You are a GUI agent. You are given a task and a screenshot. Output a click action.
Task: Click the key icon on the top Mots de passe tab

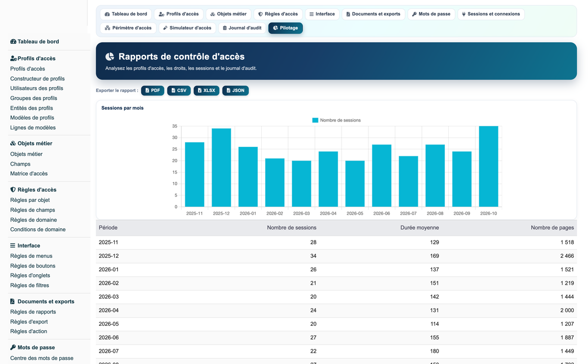(415, 14)
